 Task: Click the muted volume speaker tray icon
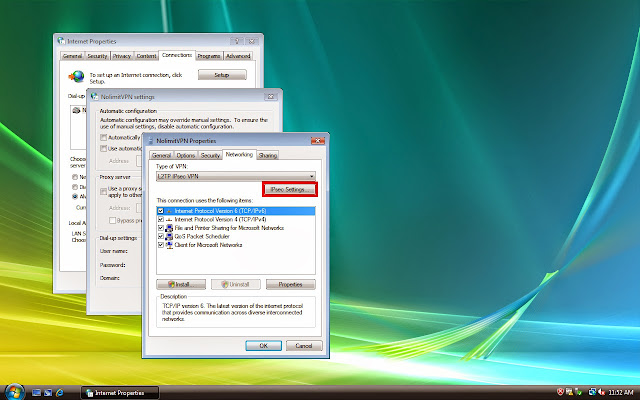click(x=601, y=392)
